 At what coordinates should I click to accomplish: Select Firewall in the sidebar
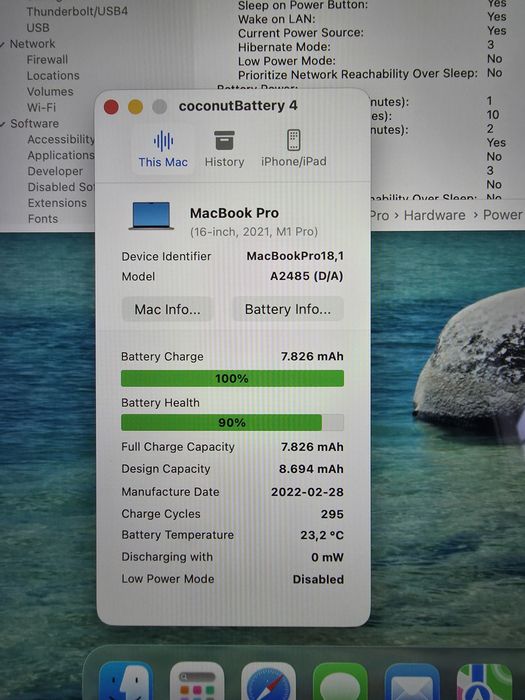point(47,60)
